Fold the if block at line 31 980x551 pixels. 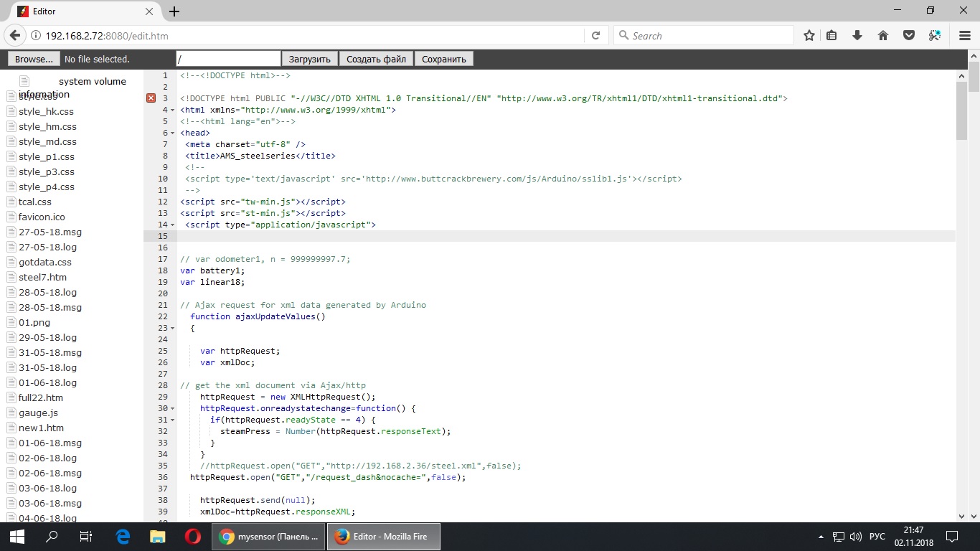[x=172, y=420]
